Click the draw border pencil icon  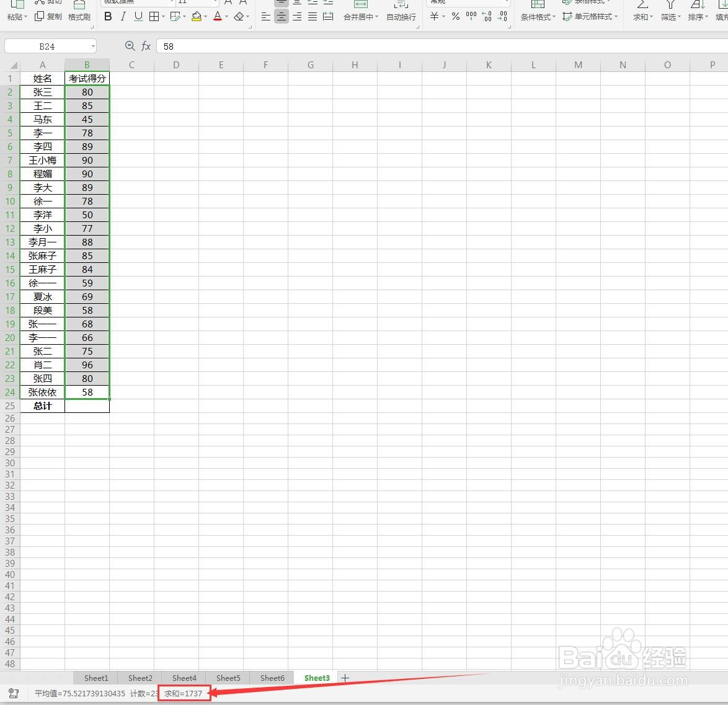point(175,17)
